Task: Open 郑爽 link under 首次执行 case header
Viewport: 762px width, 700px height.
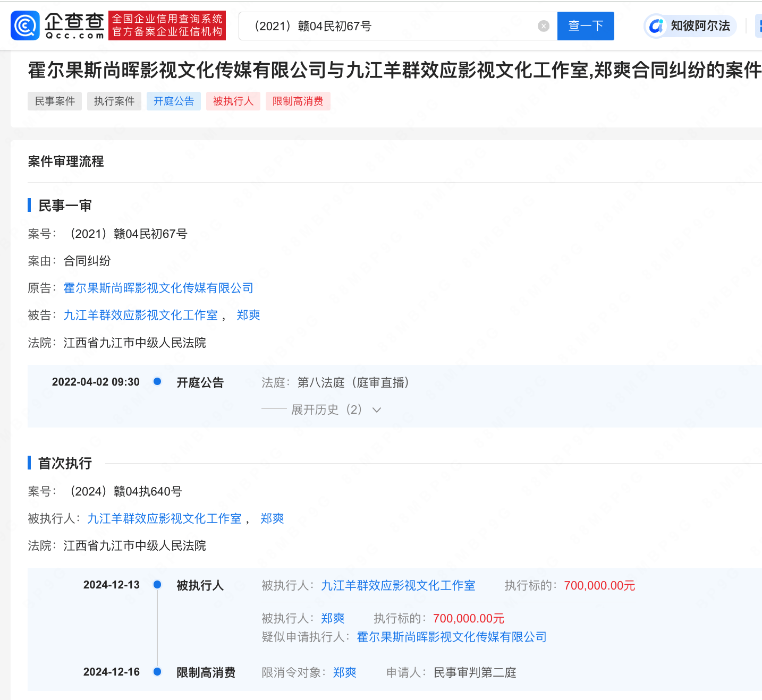Action: coord(272,518)
